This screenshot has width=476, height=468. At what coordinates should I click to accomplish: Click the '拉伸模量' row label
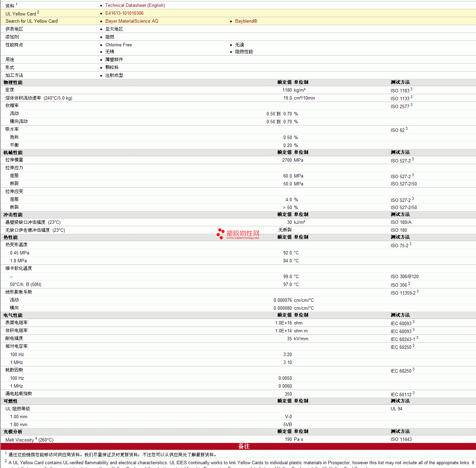click(14, 160)
